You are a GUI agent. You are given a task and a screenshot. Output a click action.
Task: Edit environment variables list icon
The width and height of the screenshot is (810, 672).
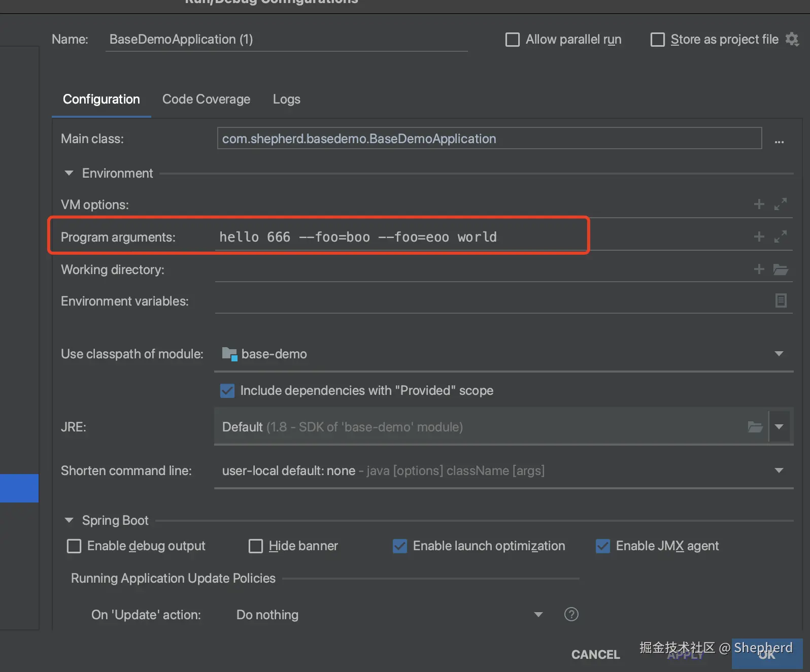coord(781,300)
